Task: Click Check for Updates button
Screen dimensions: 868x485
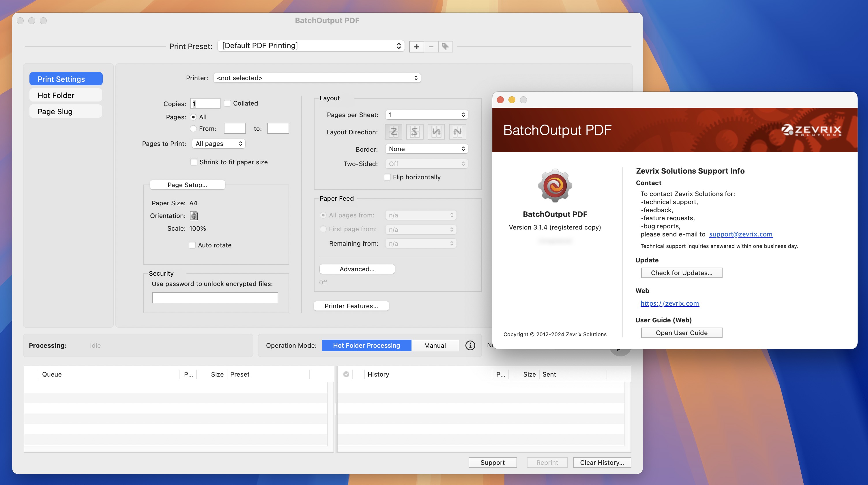Action: point(681,272)
